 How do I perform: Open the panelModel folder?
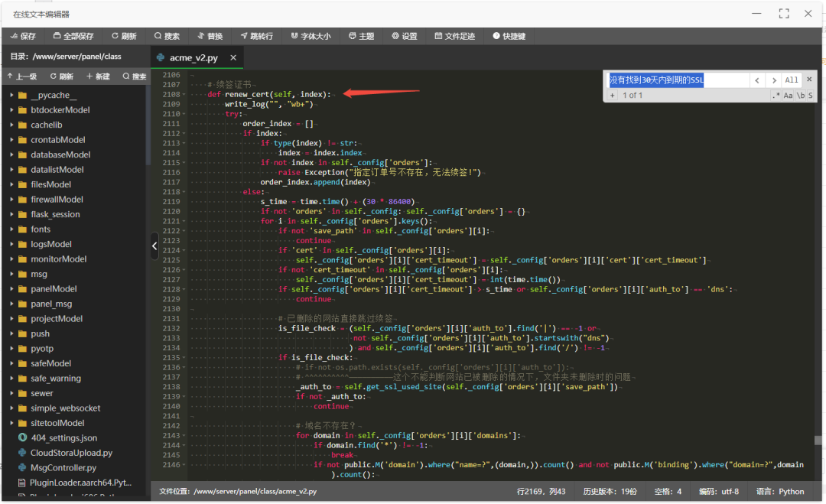[x=54, y=288]
